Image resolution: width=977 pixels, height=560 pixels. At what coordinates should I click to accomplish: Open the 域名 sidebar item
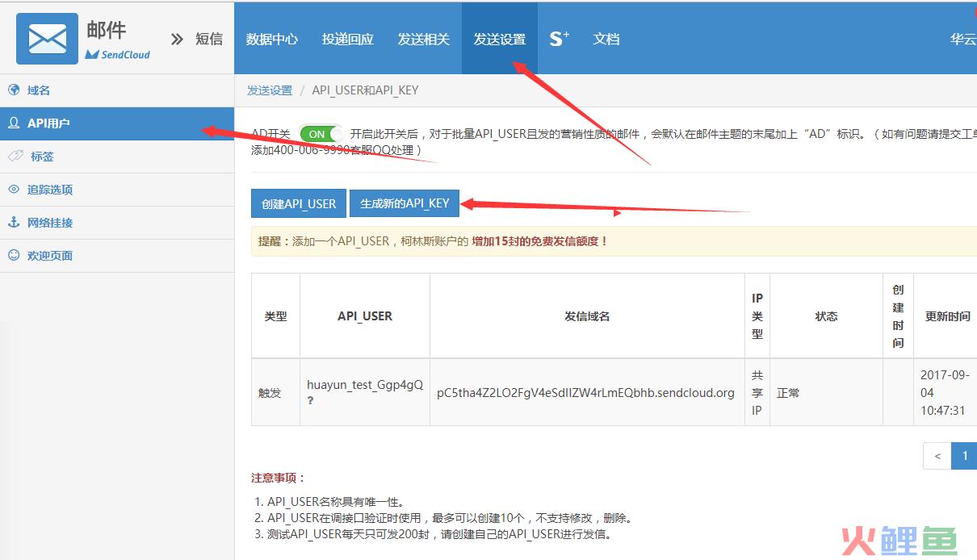[117, 90]
